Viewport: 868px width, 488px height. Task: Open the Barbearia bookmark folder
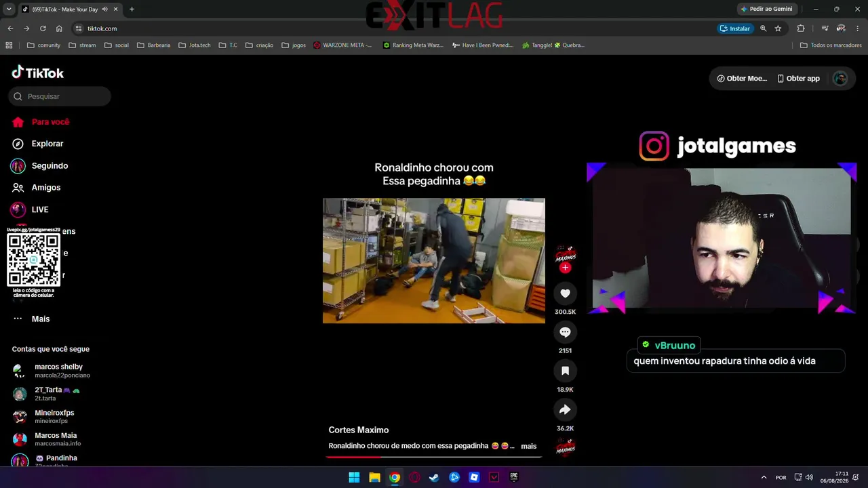(x=154, y=45)
